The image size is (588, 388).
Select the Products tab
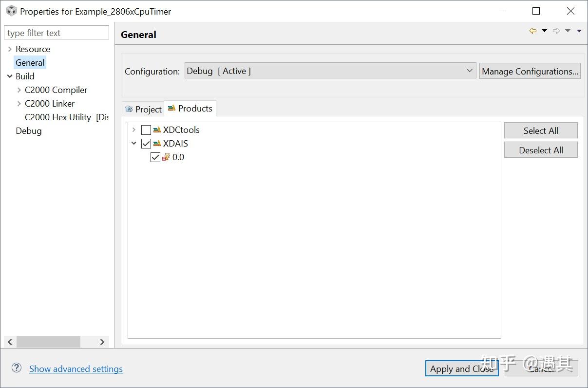190,109
